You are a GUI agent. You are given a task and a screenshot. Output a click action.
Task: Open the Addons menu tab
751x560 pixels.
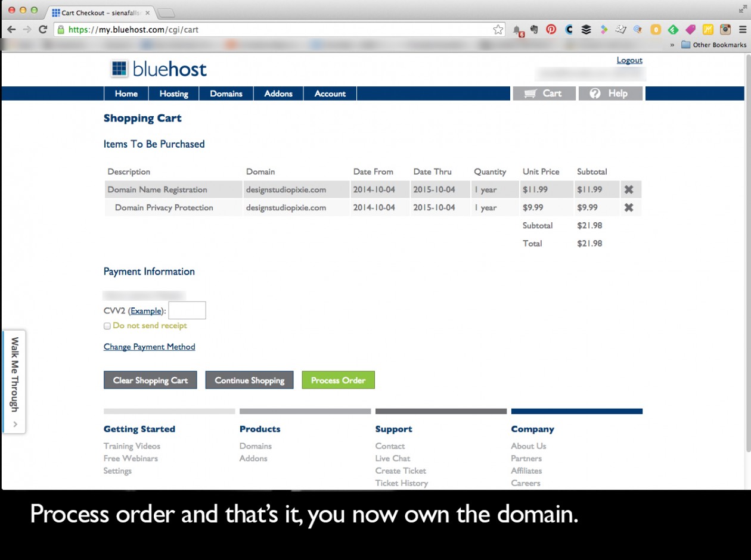[x=278, y=94]
